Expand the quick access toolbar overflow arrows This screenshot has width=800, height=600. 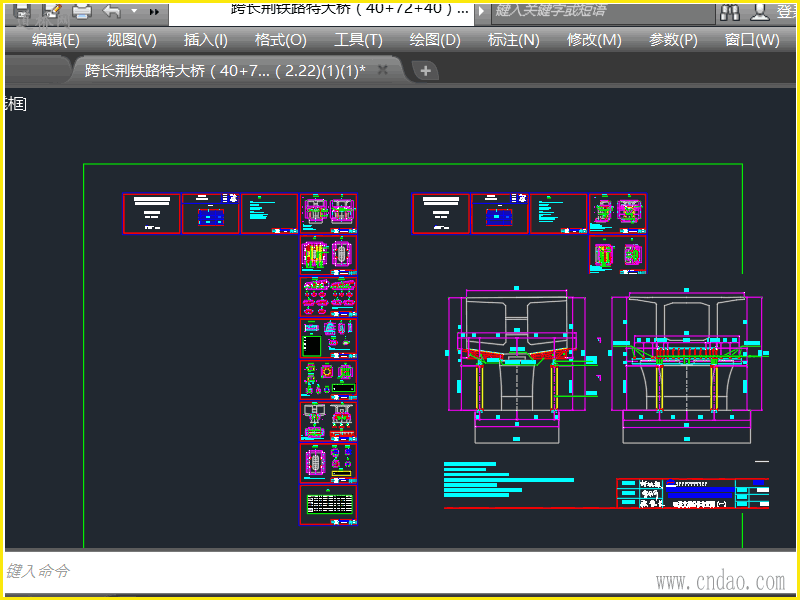point(154,11)
